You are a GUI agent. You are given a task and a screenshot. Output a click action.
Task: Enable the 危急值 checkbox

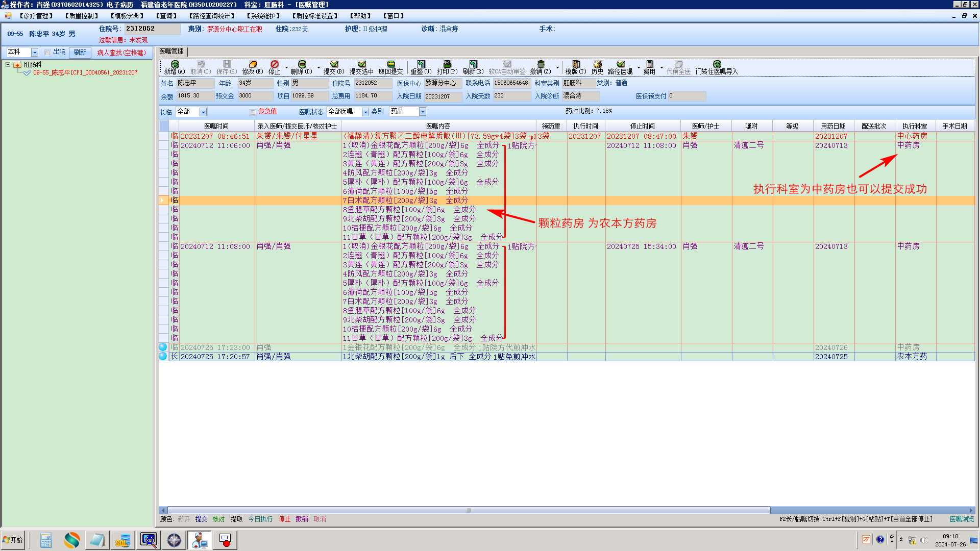point(253,112)
